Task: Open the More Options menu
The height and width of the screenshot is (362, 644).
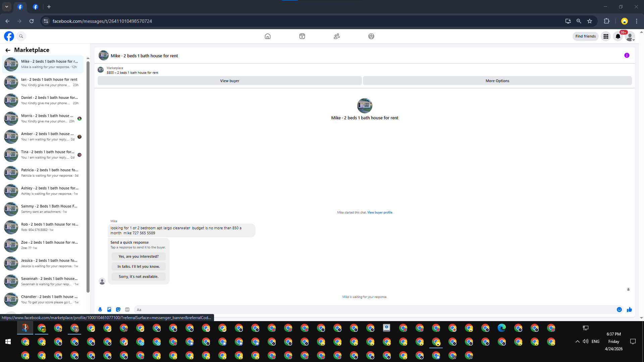Action: [x=497, y=81]
